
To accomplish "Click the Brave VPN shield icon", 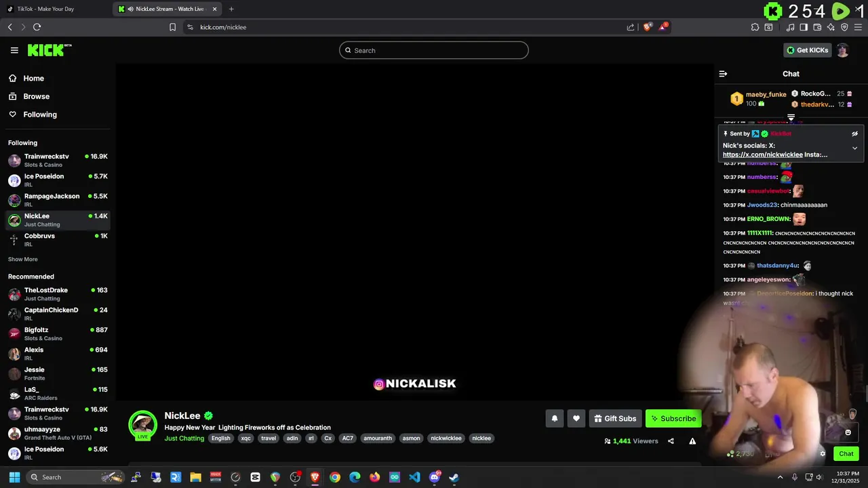I will coord(844,27).
